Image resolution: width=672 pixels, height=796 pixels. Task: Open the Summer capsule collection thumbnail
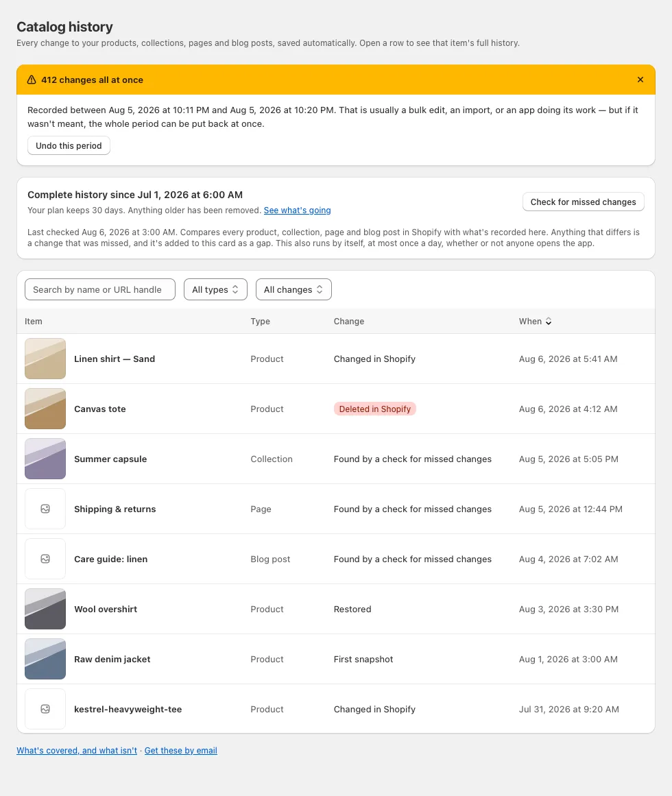pyautogui.click(x=45, y=459)
